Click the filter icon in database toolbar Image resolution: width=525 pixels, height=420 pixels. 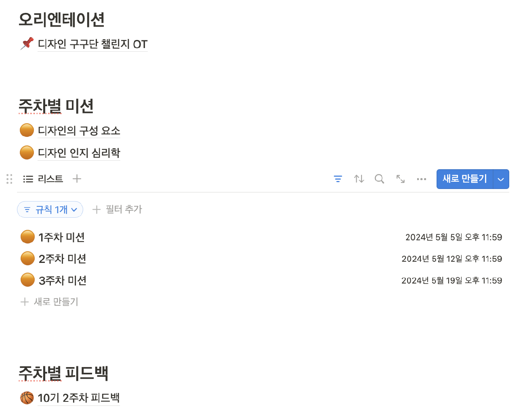coord(338,179)
